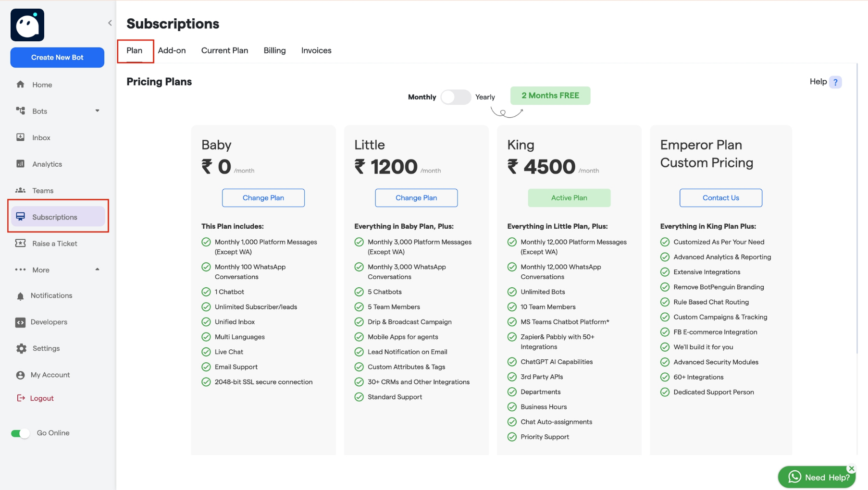Image resolution: width=868 pixels, height=490 pixels.
Task: Expand the Bots dropdown
Action: (98, 111)
